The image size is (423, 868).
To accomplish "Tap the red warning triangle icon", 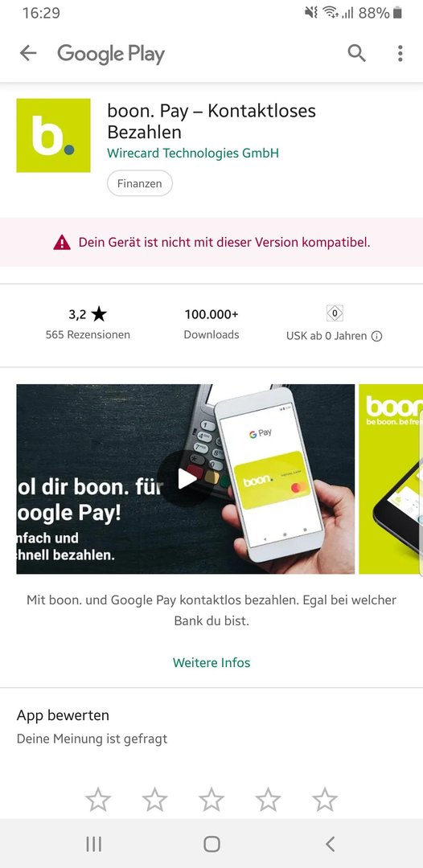I will tap(62, 243).
